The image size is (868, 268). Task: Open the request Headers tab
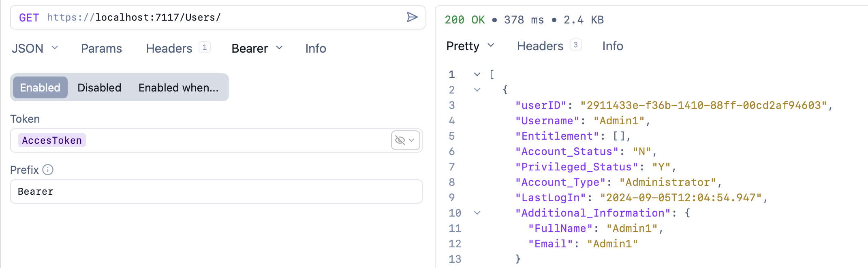[169, 48]
